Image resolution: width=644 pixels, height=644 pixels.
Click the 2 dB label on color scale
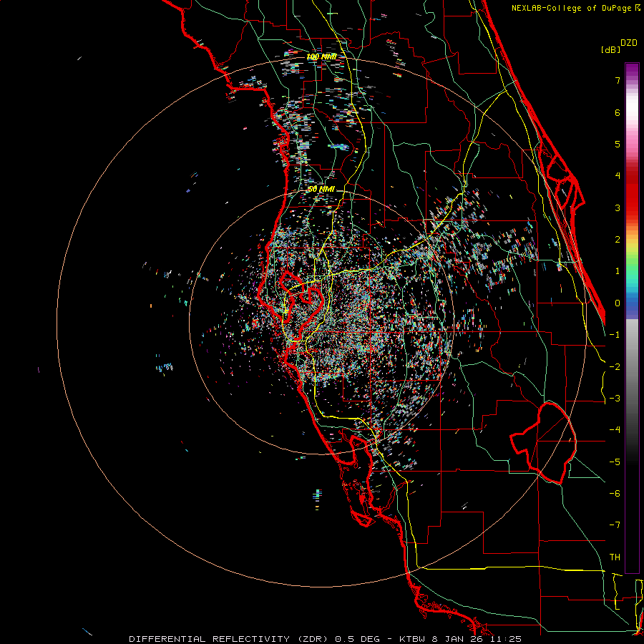618,240
